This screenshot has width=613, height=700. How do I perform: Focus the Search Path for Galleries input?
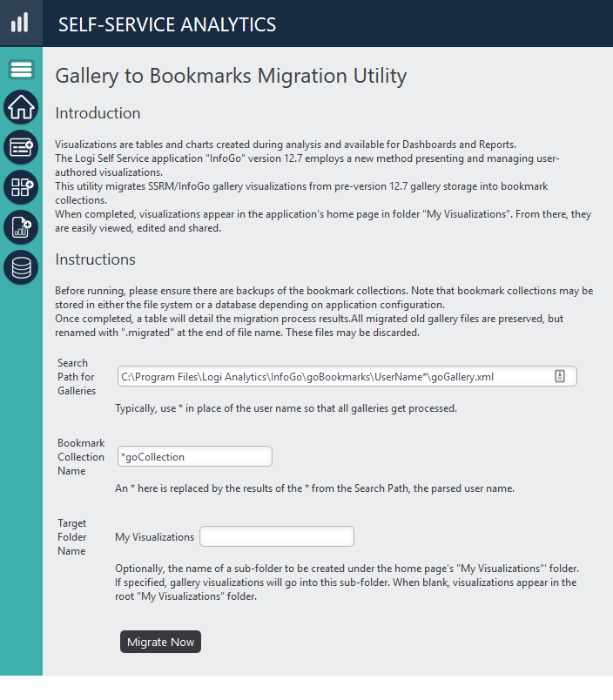coord(347,376)
